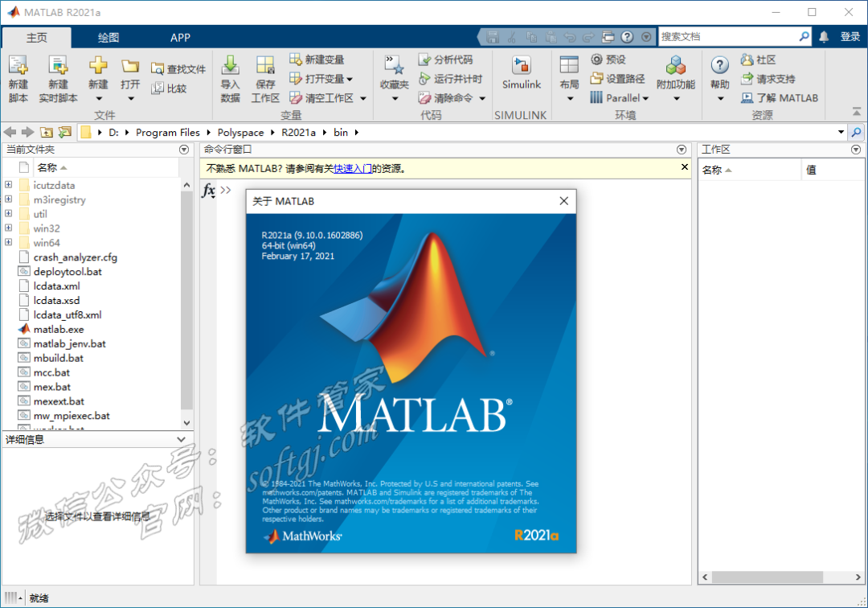Click Run and Time (运行并计时)

[x=450, y=79]
